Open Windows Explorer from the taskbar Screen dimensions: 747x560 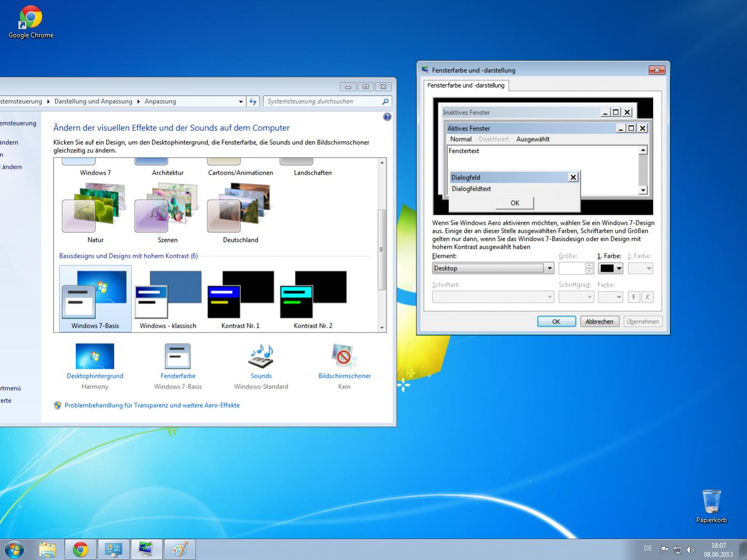point(48,549)
